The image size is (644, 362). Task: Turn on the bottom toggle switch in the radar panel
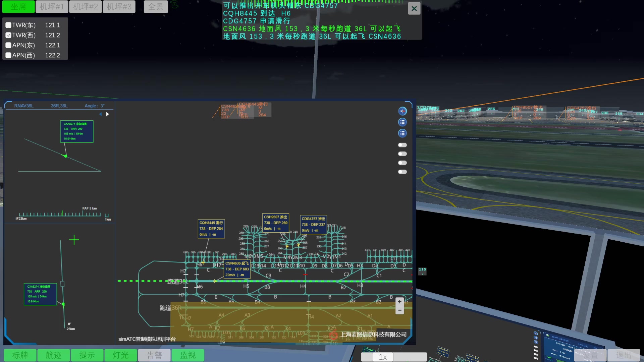pos(402,172)
